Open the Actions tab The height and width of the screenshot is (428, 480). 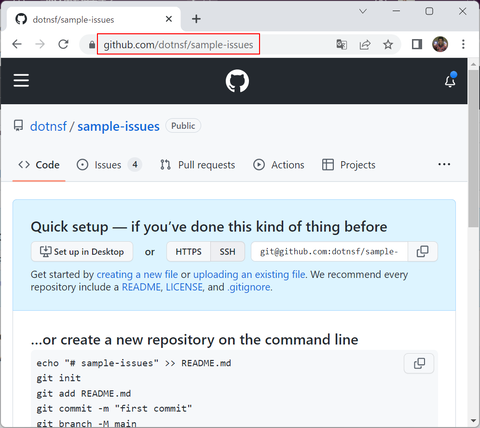pos(279,165)
